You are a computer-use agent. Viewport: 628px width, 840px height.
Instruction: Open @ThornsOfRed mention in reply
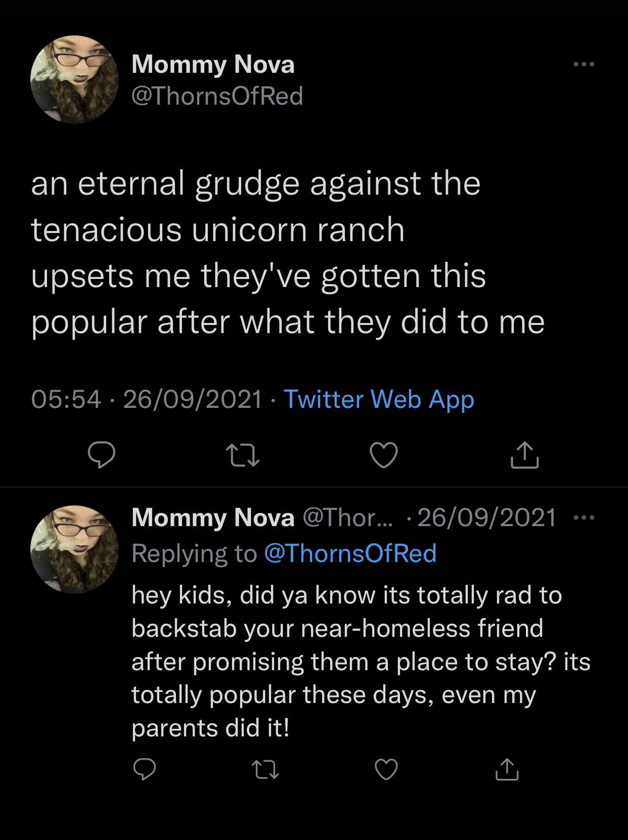pos(350,553)
